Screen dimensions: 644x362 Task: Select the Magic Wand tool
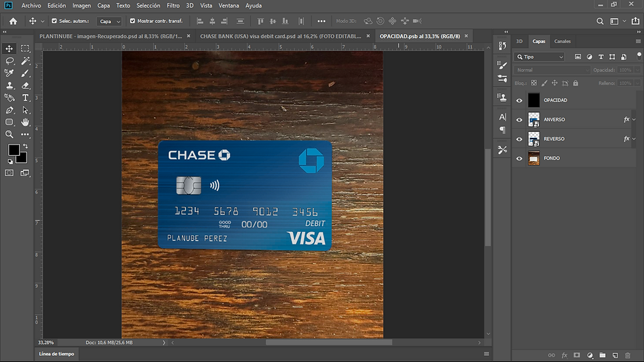[x=25, y=60]
